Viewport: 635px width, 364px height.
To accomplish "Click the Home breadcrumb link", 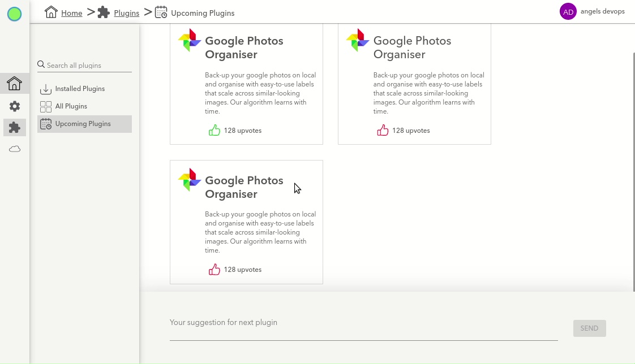I will pos(71,13).
